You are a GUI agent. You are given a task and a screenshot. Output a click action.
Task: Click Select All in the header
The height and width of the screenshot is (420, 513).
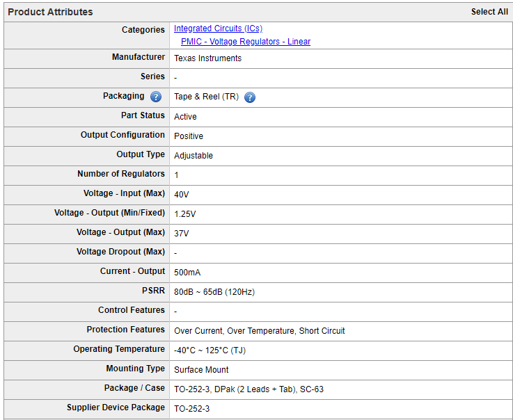point(489,12)
